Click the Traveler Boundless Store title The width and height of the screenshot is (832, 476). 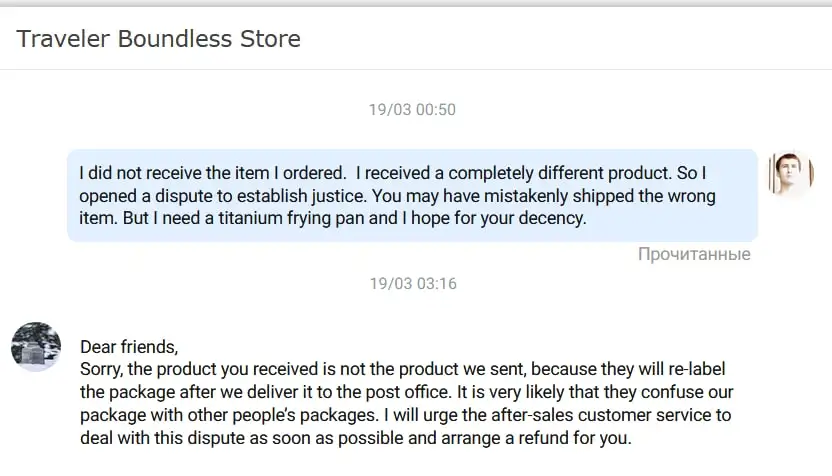[x=158, y=40]
